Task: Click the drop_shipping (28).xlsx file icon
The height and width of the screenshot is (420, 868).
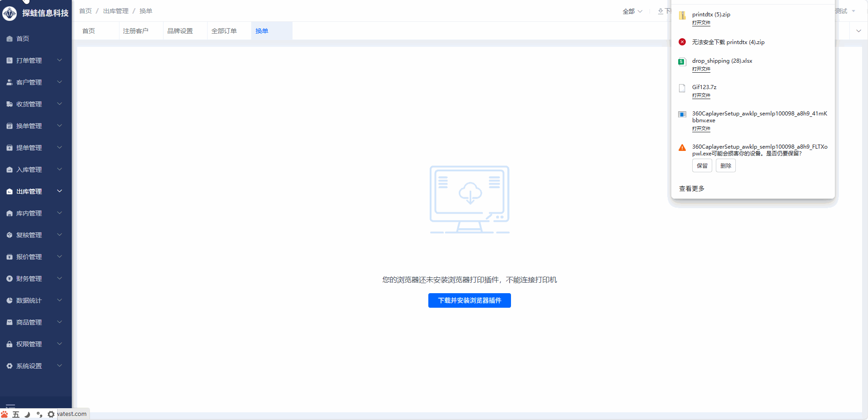Action: tap(682, 62)
